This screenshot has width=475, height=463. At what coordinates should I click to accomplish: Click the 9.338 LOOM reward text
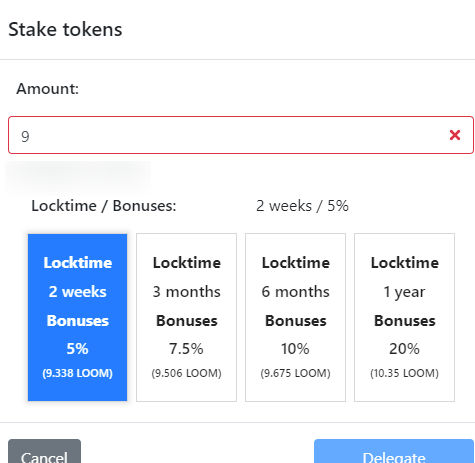[x=77, y=373]
